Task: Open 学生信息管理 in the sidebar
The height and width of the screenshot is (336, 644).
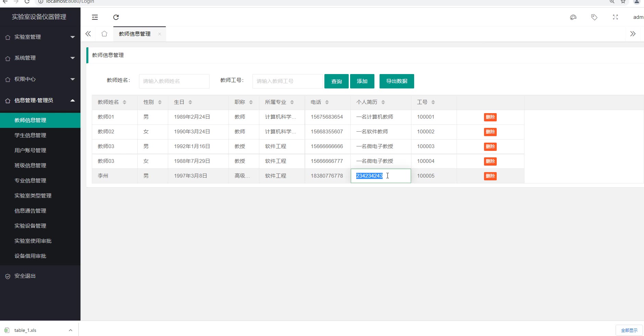Action: pos(40,135)
